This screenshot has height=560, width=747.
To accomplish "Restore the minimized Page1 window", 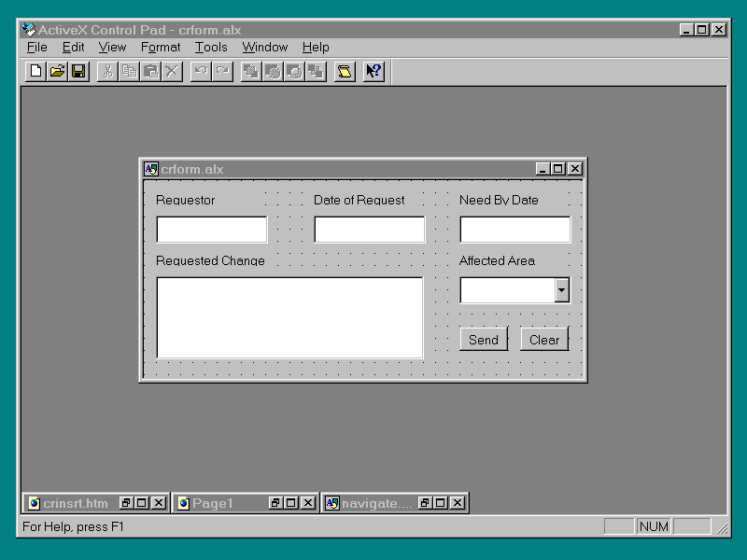I will point(275,503).
